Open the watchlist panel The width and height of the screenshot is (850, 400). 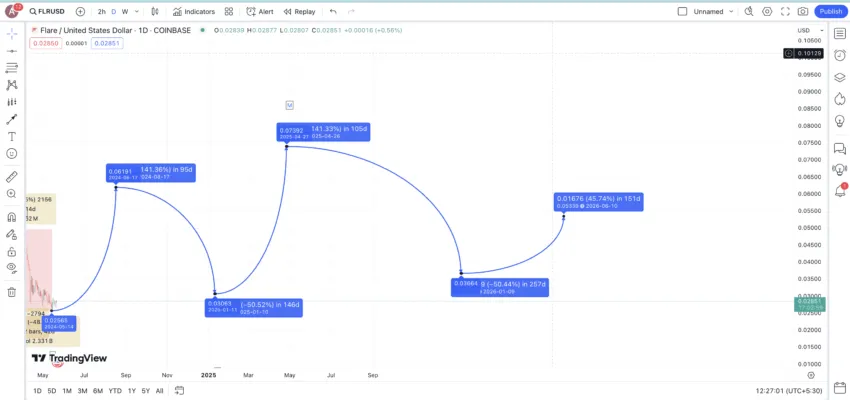coord(840,34)
